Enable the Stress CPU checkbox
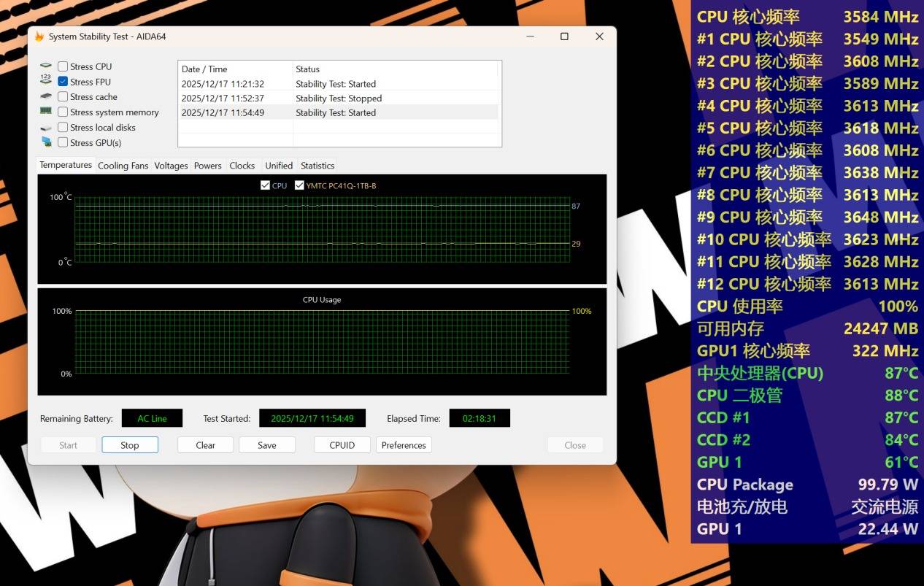 [63, 66]
